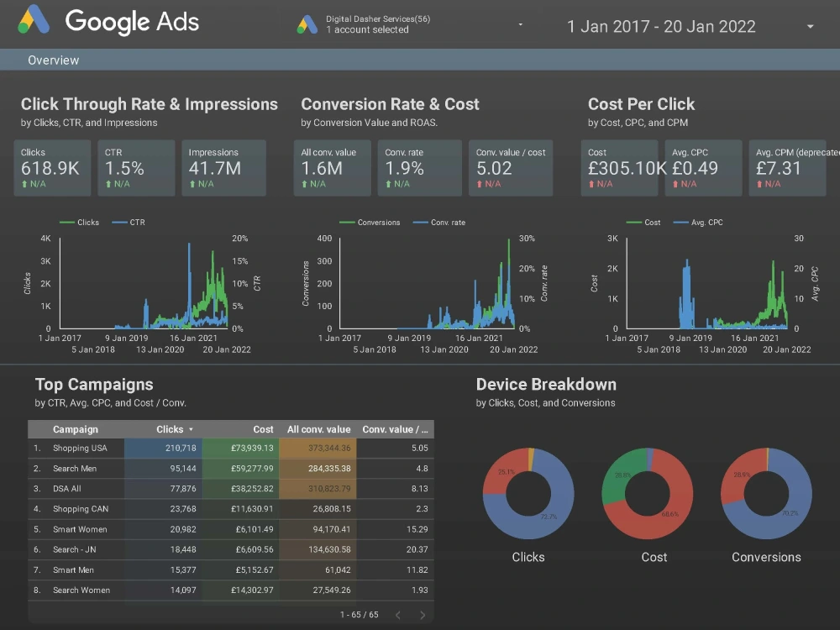Click green up arrow under Conv. rate 1.9%
The image size is (840, 630).
coord(388,184)
